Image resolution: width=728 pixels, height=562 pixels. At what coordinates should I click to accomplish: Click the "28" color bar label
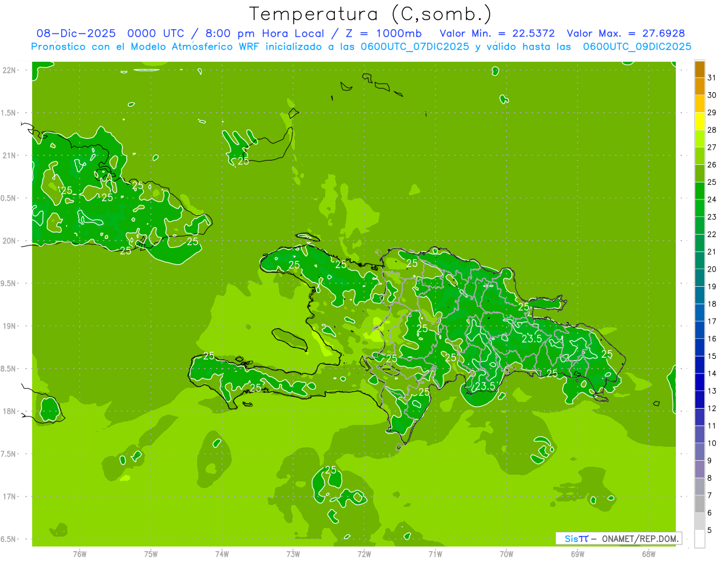tap(712, 130)
